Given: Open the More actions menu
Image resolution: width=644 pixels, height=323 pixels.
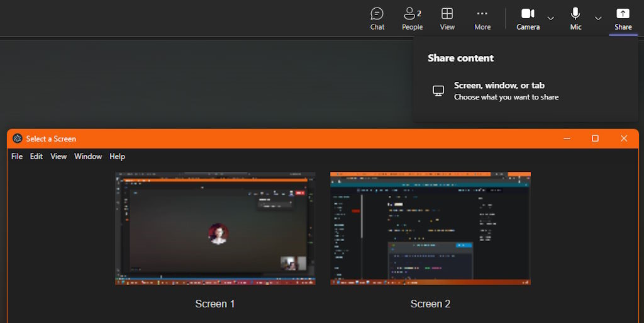Looking at the screenshot, I should 482,19.
